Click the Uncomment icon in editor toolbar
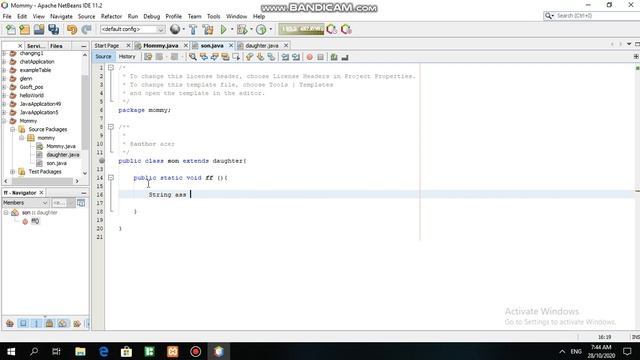Screen dimensions: 640x360 [345, 57]
